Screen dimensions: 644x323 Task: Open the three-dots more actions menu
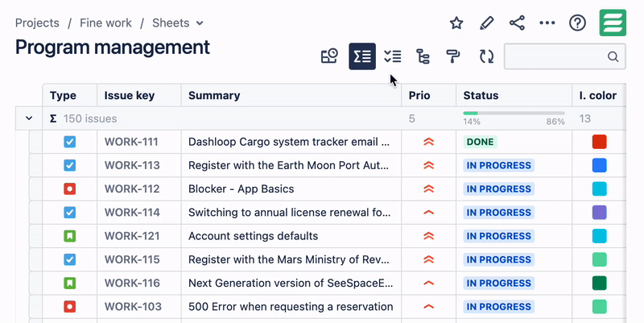(x=547, y=23)
